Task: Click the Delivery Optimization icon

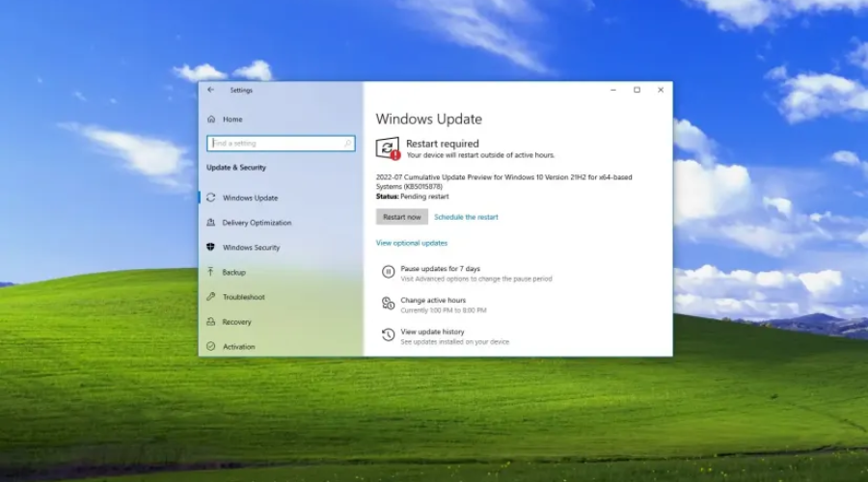Action: [x=211, y=223]
